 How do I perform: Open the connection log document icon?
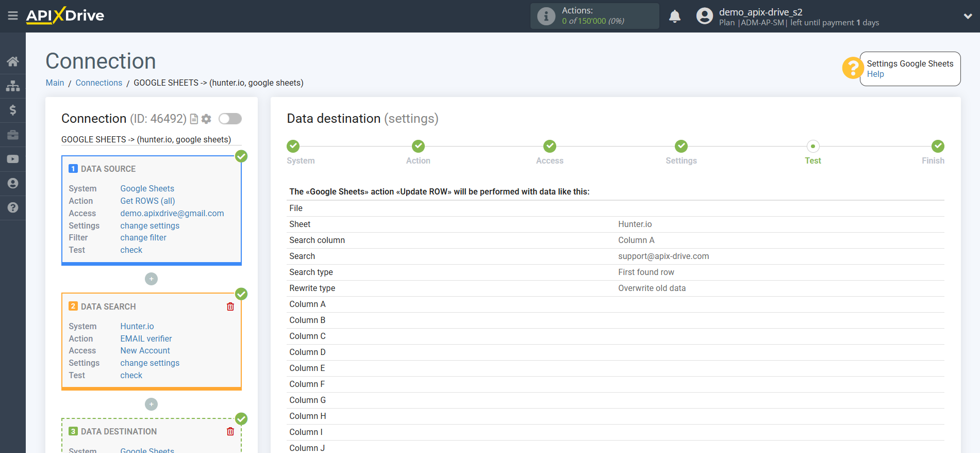pos(194,119)
